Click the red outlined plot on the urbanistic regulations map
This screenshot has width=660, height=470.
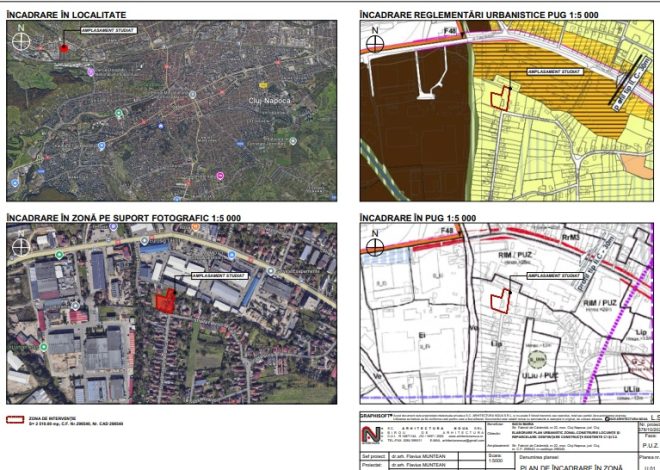pos(499,97)
